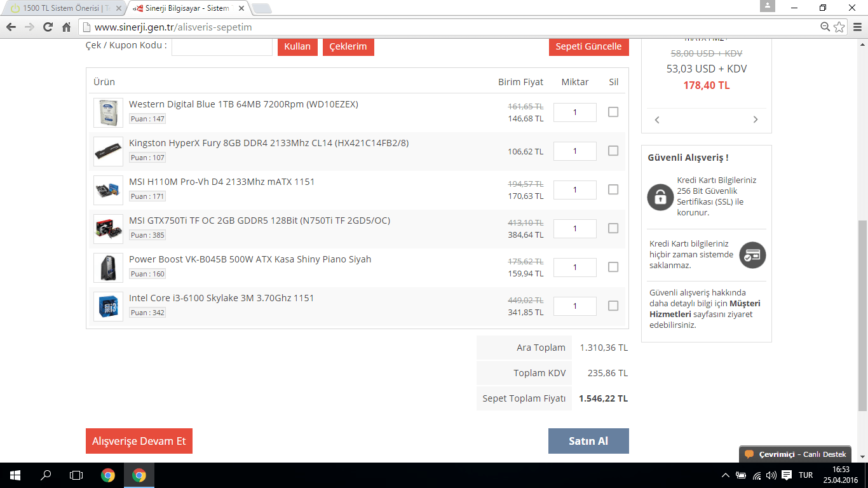Reload the page with the refresh icon
This screenshot has height=488, width=868.
[x=48, y=27]
